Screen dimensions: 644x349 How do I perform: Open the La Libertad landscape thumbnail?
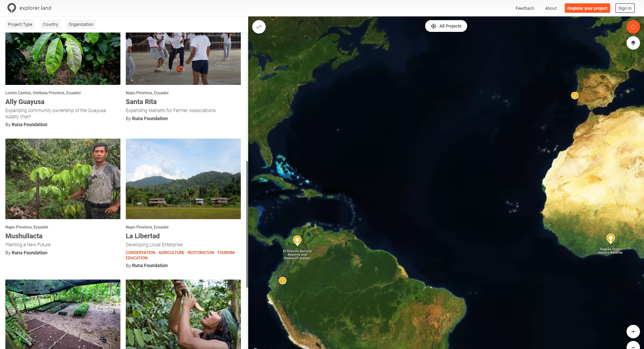[x=183, y=179]
